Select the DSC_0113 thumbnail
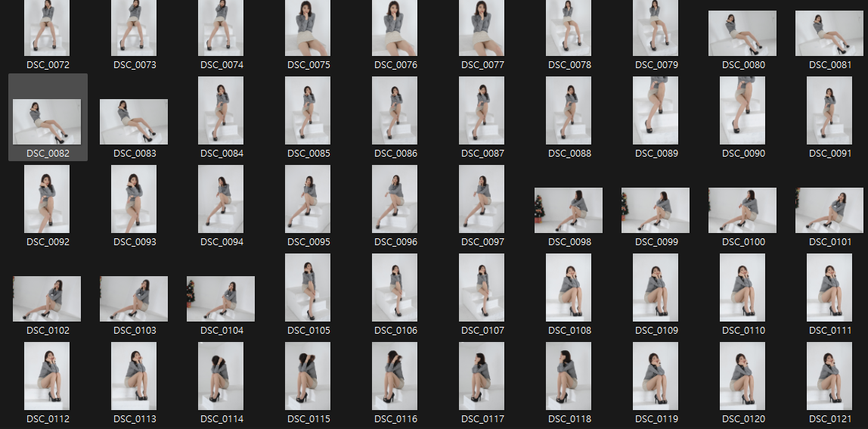The image size is (868, 429). point(134,376)
